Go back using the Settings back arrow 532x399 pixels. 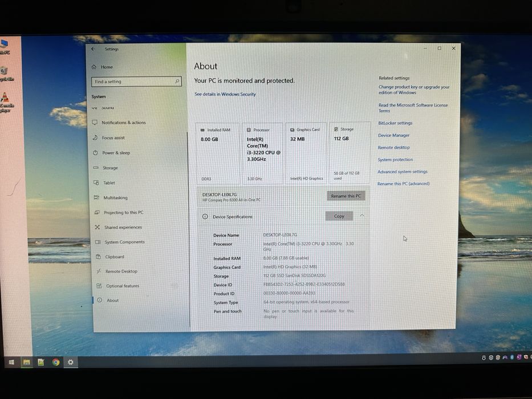(94, 49)
